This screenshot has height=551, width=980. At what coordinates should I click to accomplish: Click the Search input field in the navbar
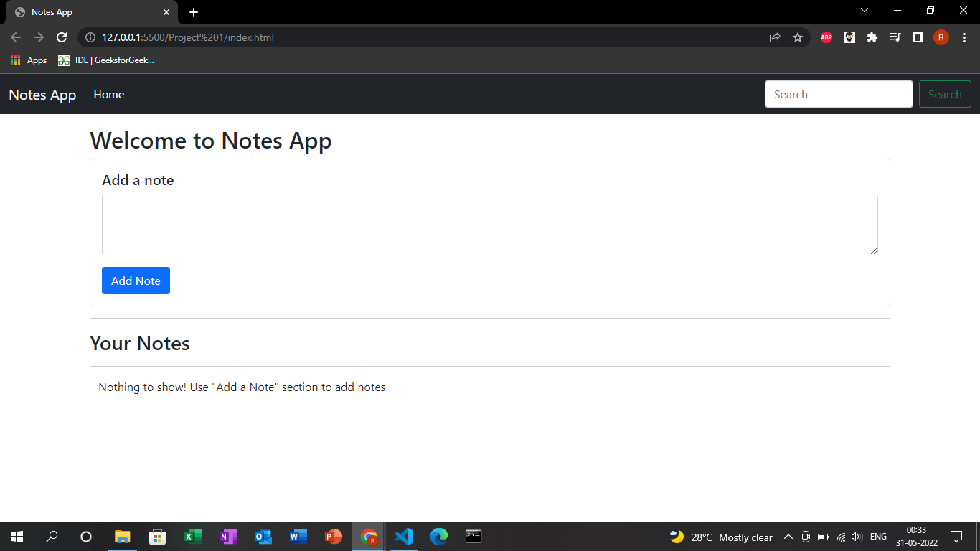click(x=839, y=94)
